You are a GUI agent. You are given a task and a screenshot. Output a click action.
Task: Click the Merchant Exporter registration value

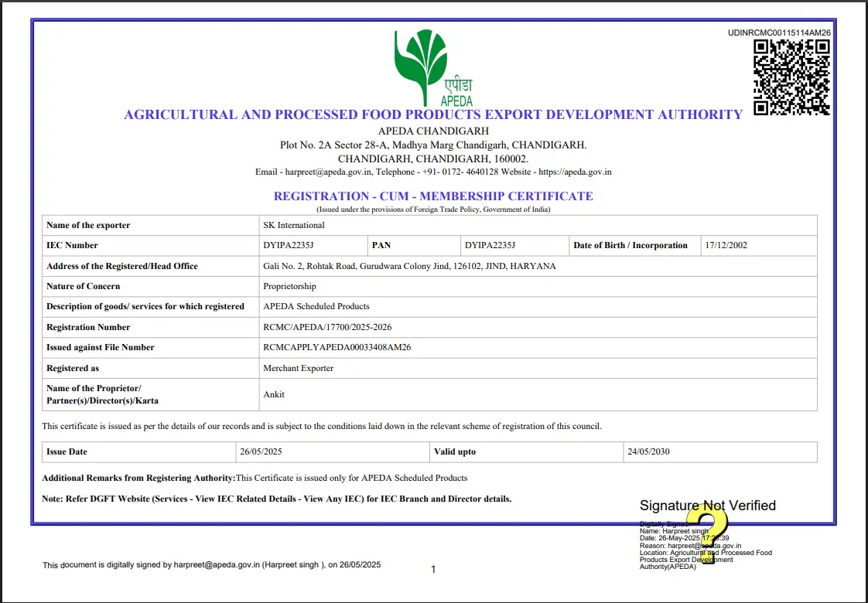pos(300,368)
